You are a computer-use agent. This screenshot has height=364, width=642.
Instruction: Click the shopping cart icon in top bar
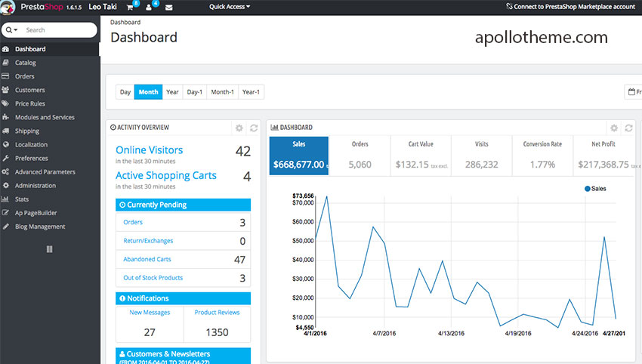pos(131,7)
